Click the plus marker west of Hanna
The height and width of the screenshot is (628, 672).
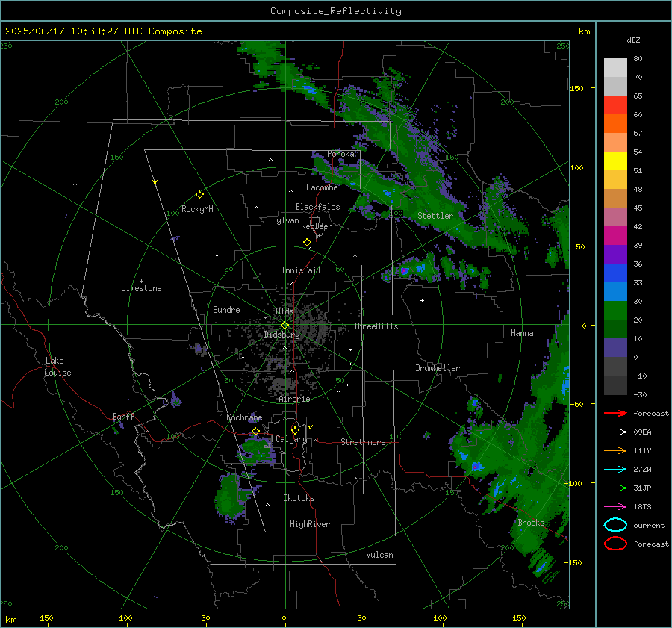[422, 300]
